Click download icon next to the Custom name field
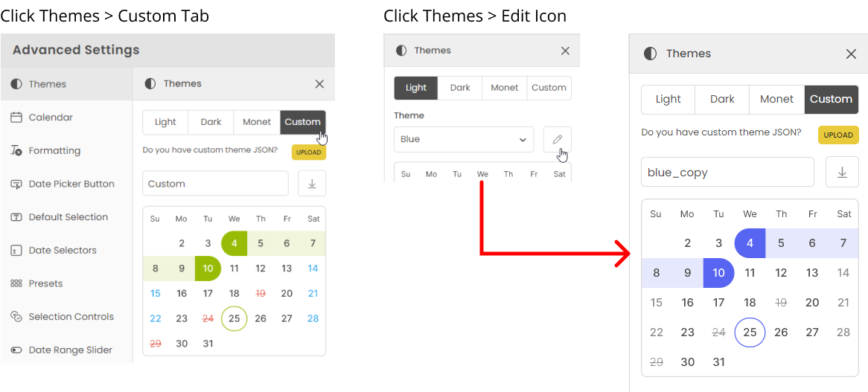The image size is (868, 392). click(311, 184)
